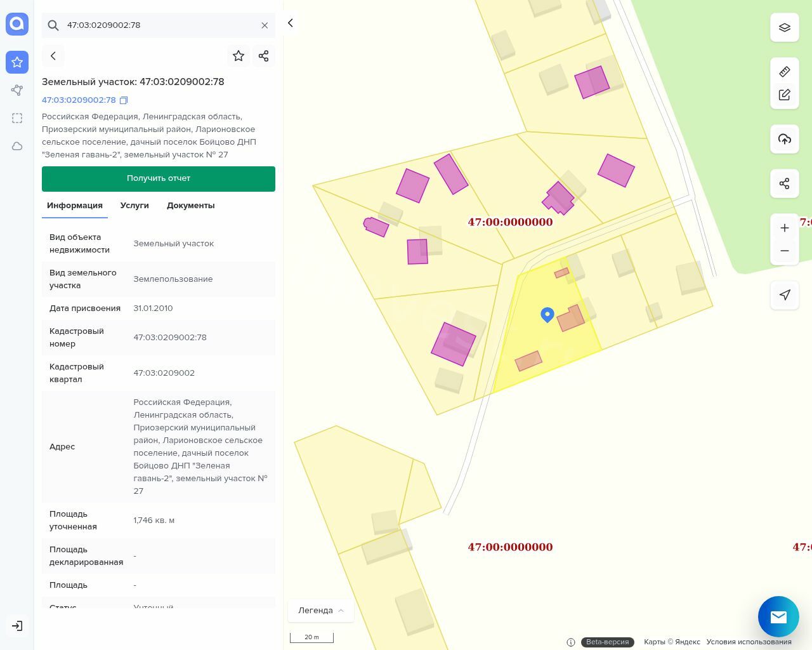Click the cloud upload file icon
812x650 pixels.
(x=784, y=139)
